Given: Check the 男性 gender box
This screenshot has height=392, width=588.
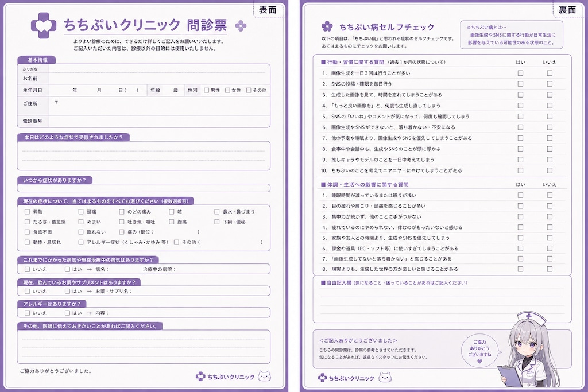Looking at the screenshot, I should (x=207, y=90).
